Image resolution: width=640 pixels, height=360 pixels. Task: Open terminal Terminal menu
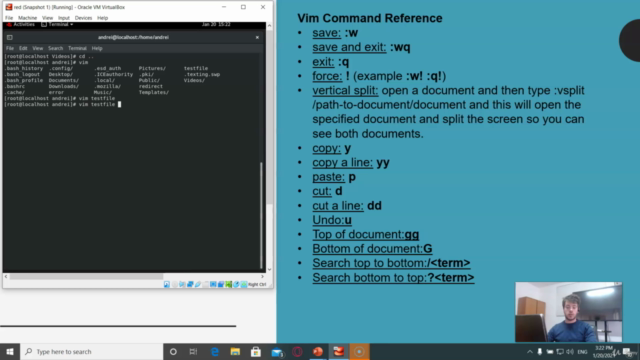click(x=77, y=48)
